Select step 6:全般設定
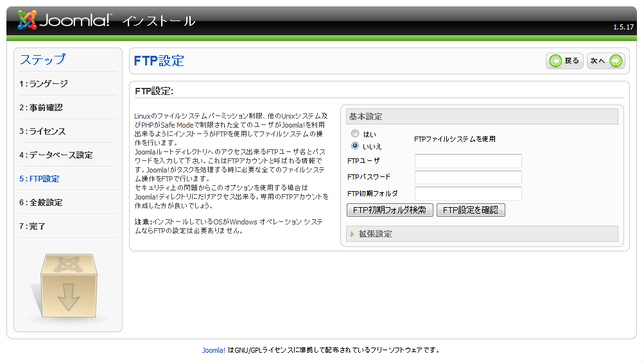Viewport: 644px width, 363px height. click(41, 203)
